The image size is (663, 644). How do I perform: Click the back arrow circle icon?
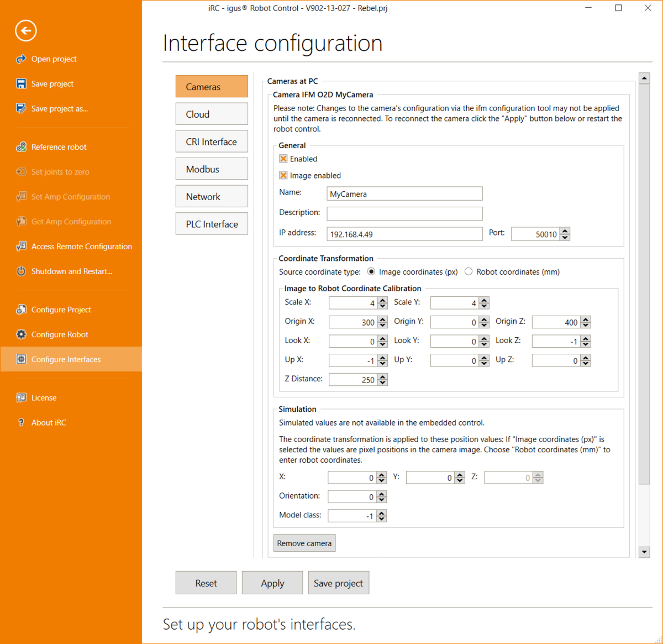26,30
